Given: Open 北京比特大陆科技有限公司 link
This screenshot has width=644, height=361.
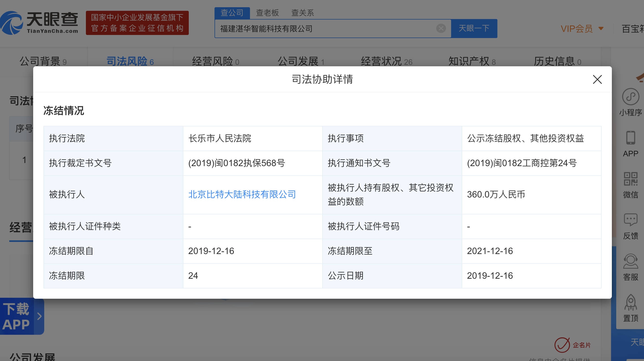Looking at the screenshot, I should click(242, 194).
